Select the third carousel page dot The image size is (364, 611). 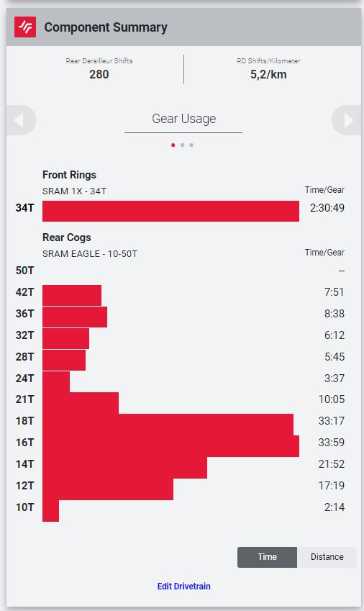tap(191, 145)
